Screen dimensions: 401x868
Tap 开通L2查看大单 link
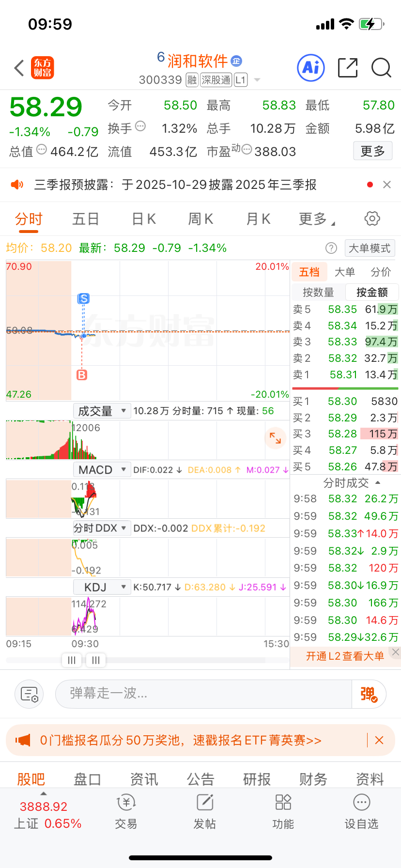[x=345, y=656]
